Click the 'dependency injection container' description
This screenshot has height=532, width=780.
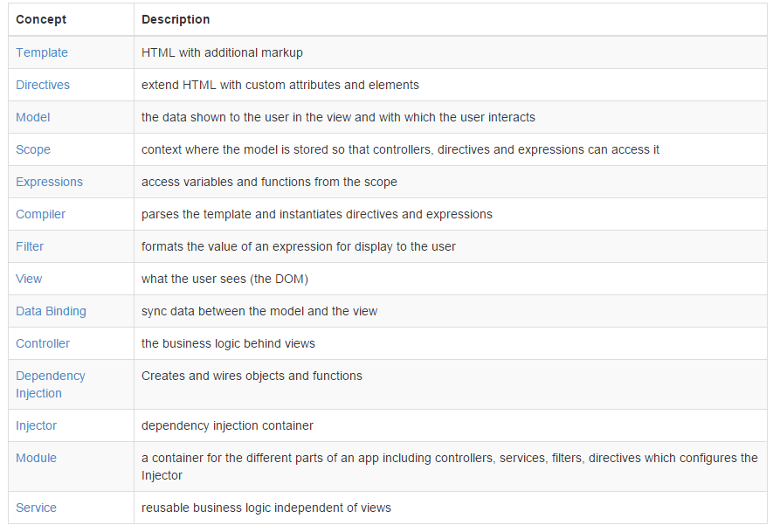tap(227, 425)
